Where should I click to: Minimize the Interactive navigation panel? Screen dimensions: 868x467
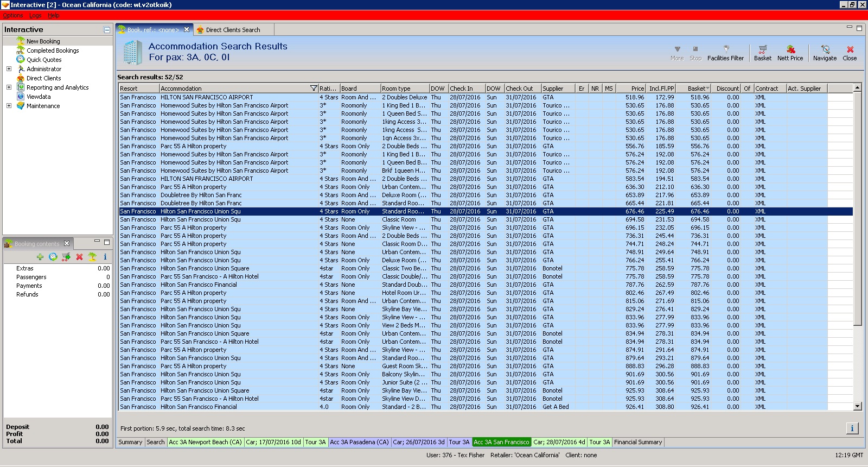(x=107, y=30)
